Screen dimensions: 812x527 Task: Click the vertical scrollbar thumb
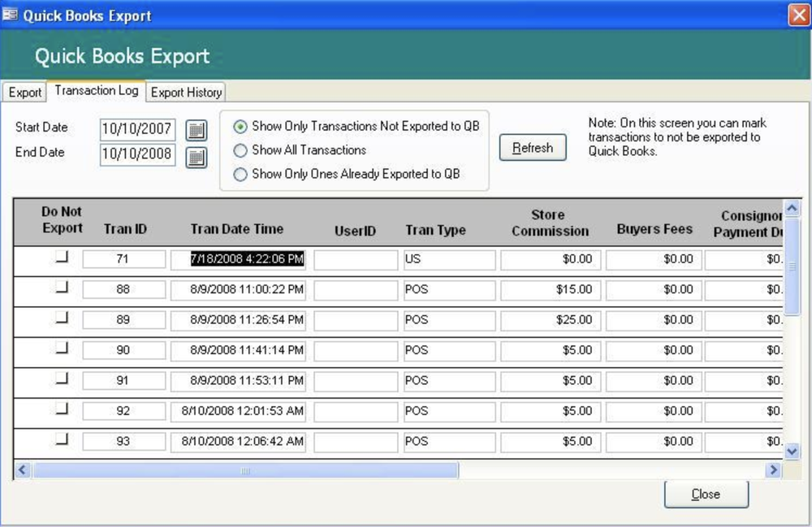[792, 266]
